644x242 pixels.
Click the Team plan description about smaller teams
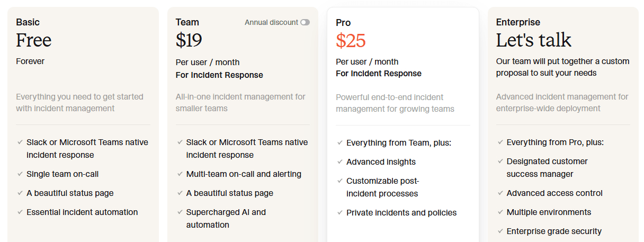(x=240, y=103)
